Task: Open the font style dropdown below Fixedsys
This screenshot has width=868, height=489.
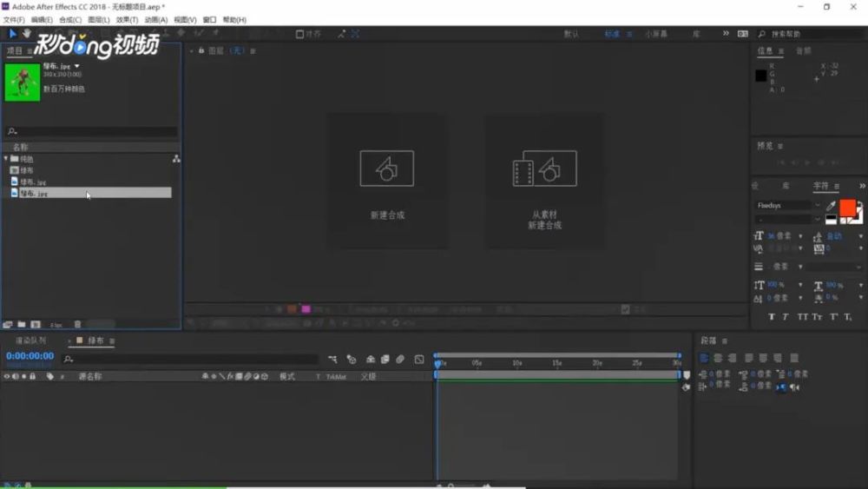Action: pos(817,219)
